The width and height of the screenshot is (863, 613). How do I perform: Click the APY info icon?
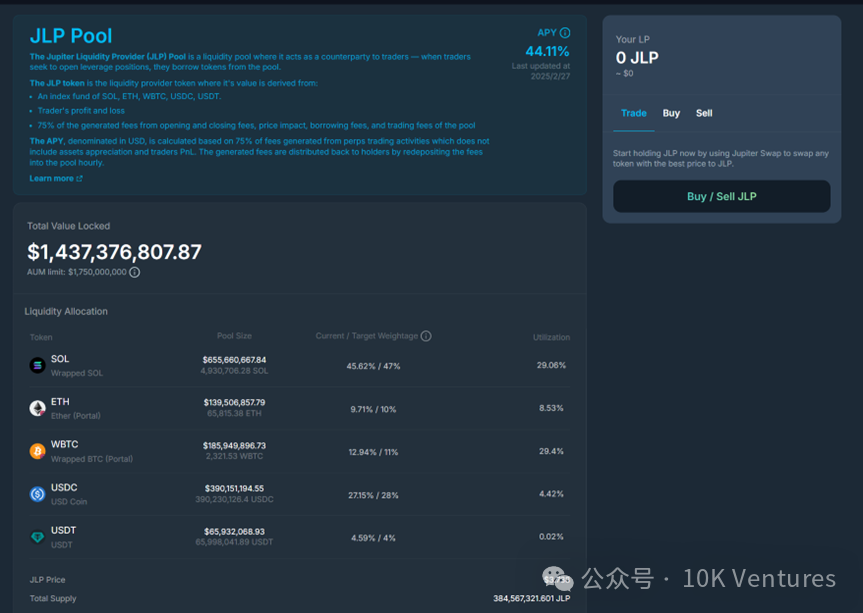[x=565, y=33]
